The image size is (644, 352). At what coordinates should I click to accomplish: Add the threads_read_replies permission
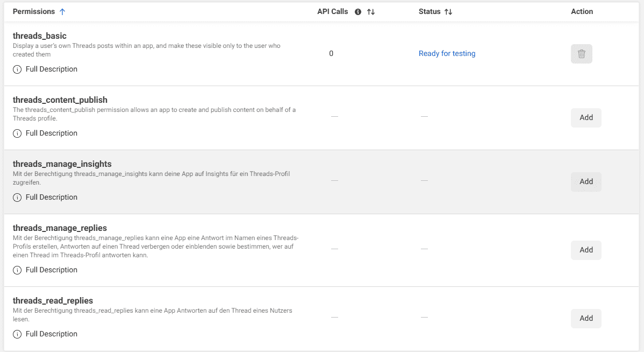(586, 318)
